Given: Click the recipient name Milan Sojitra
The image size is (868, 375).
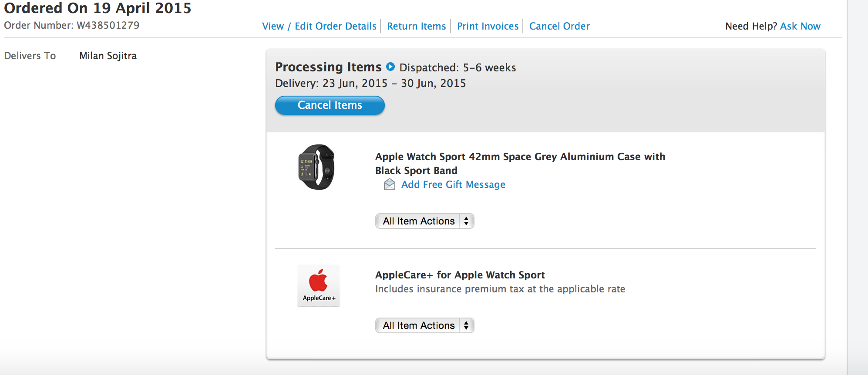Looking at the screenshot, I should click(108, 56).
